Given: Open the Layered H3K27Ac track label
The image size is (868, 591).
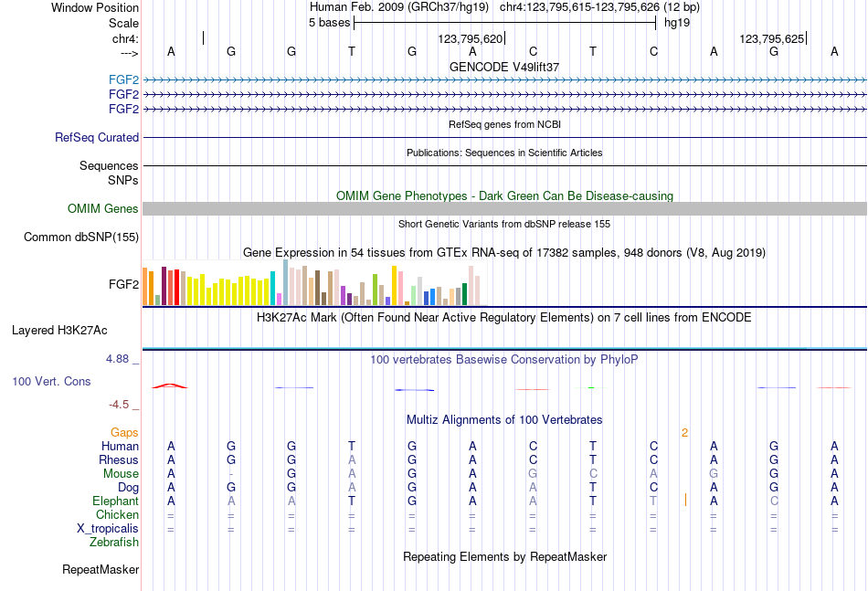Looking at the screenshot, I should [59, 331].
